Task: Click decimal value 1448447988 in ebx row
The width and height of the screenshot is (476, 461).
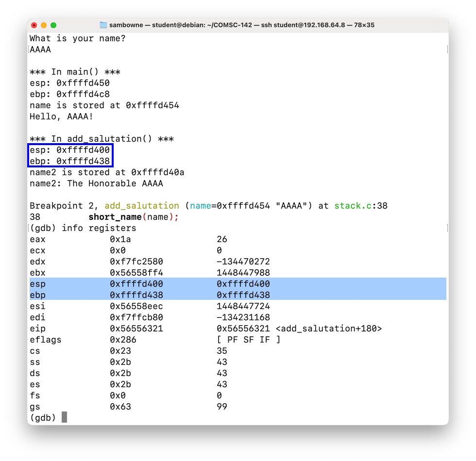Action: 243,273
